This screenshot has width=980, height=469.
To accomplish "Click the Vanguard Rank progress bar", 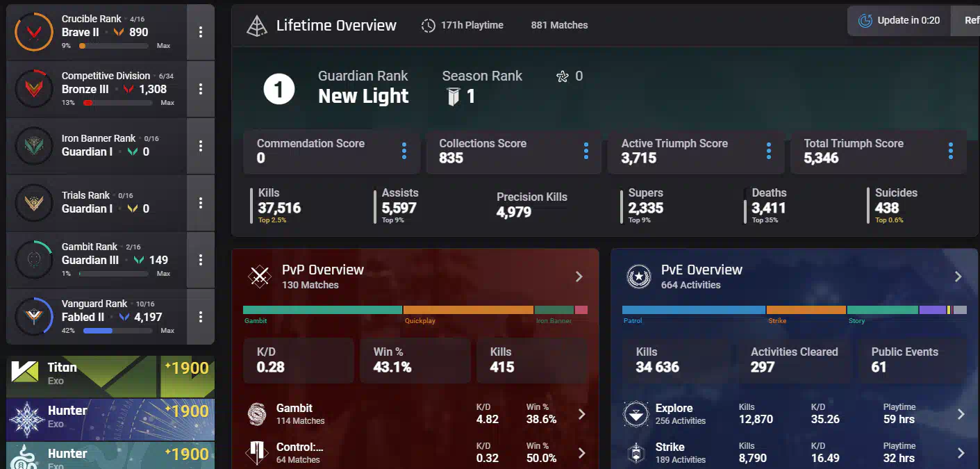I will point(117,331).
